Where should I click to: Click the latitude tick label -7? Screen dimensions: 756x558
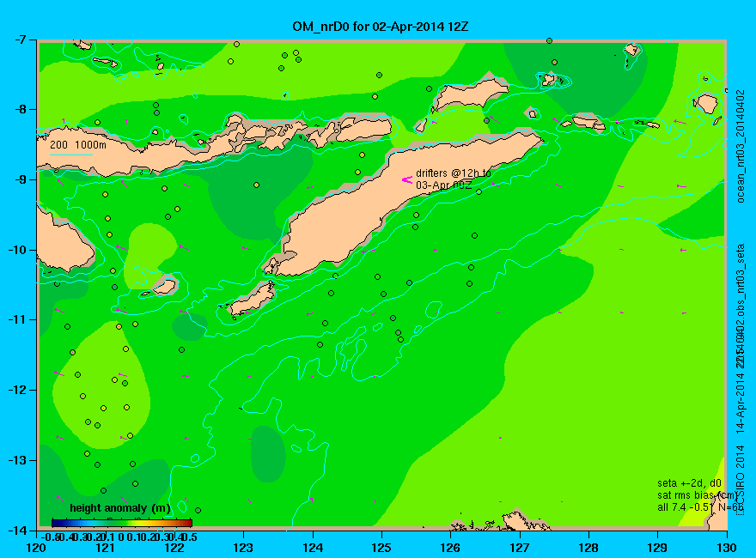point(22,39)
